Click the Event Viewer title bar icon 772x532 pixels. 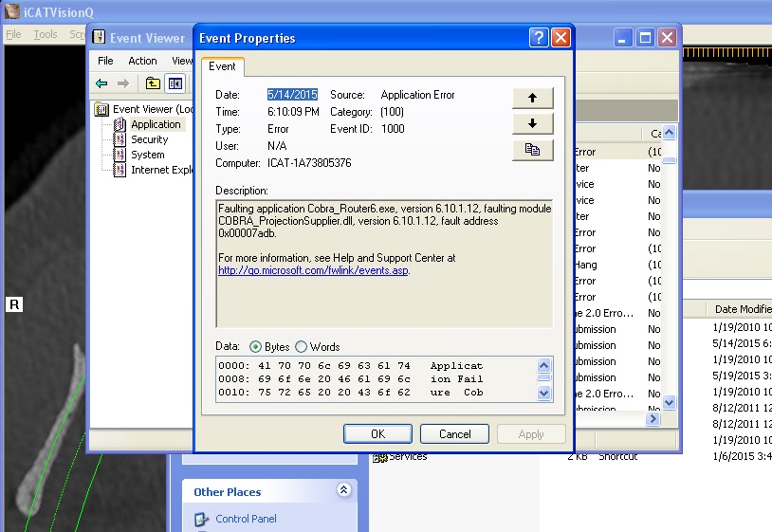[x=99, y=37]
